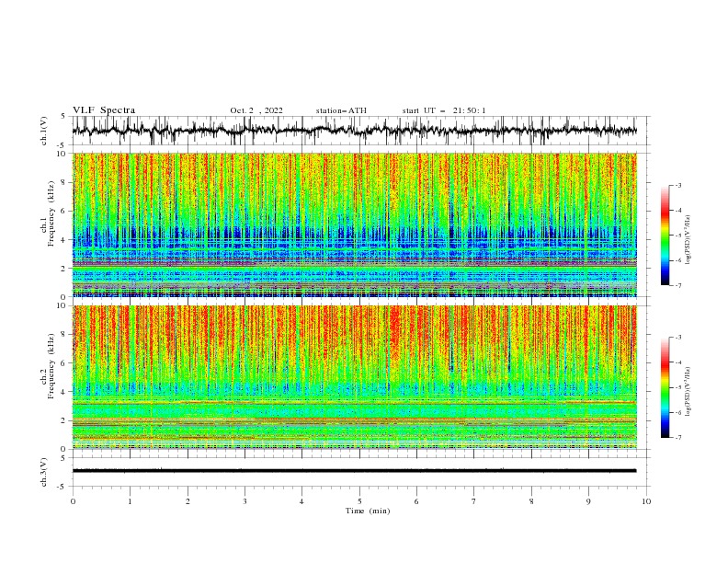Viewport: 728px width, 563px height.
Task: Click the '-7' value on lower colorbar
Action: click(677, 438)
